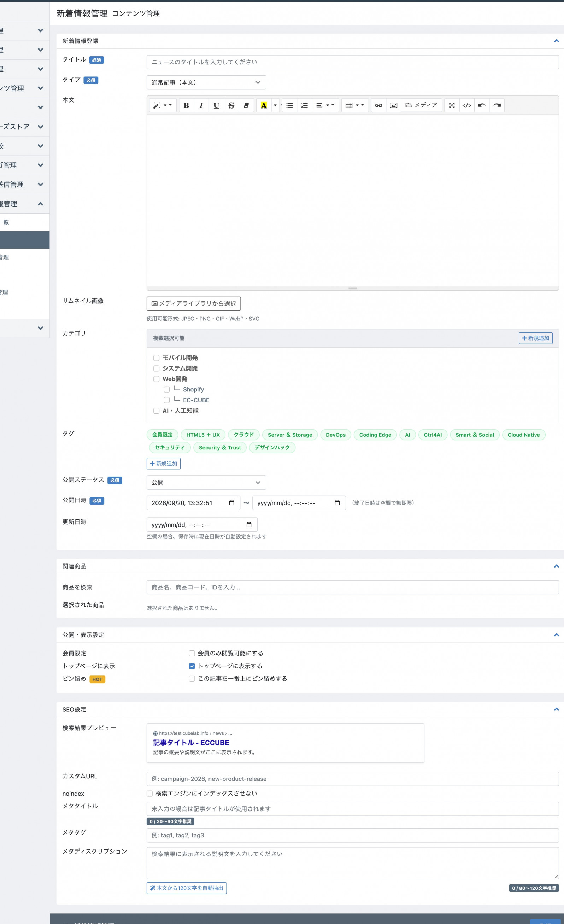This screenshot has height=924, width=564.
Task: Focus the タイトル input field
Action: pos(353,62)
